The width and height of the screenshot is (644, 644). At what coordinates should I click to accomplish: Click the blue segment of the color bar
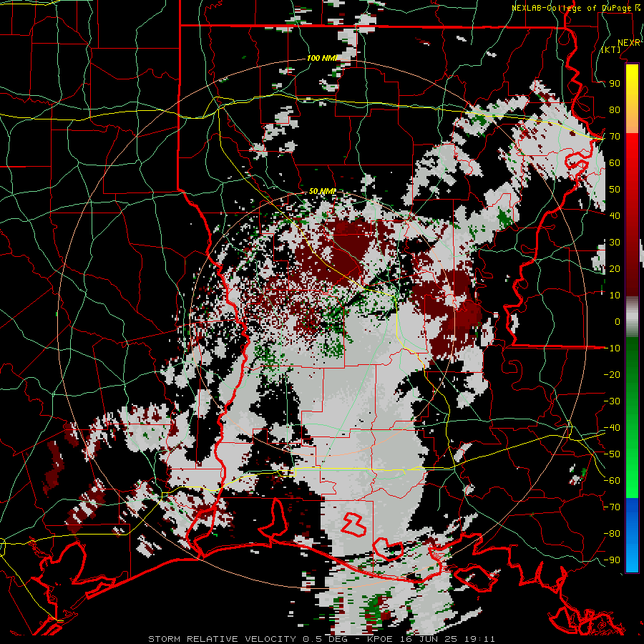pyautogui.click(x=632, y=535)
